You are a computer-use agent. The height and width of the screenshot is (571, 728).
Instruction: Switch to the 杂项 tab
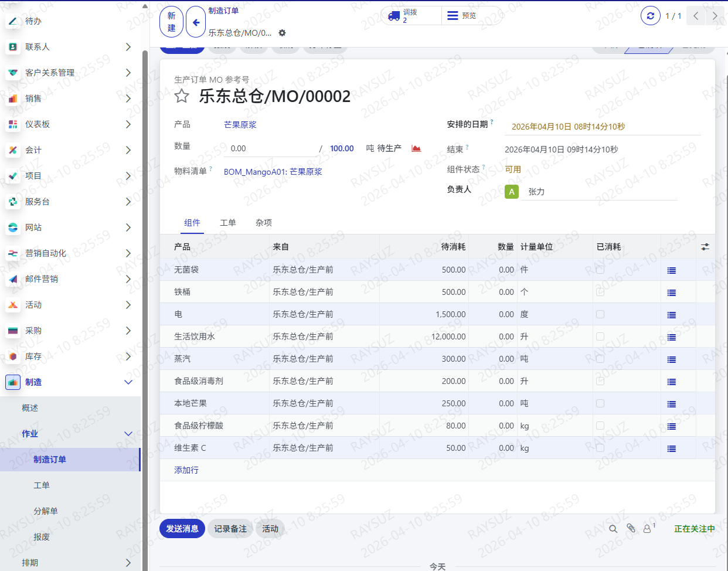[264, 223]
